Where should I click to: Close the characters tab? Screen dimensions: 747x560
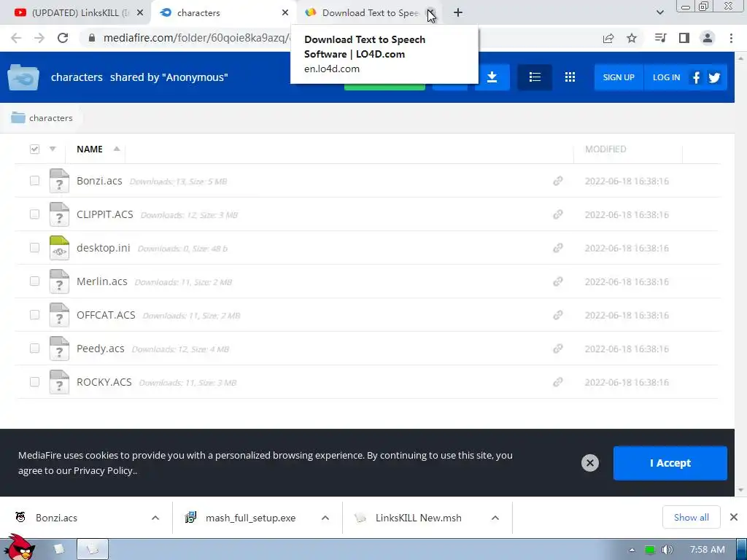(285, 13)
